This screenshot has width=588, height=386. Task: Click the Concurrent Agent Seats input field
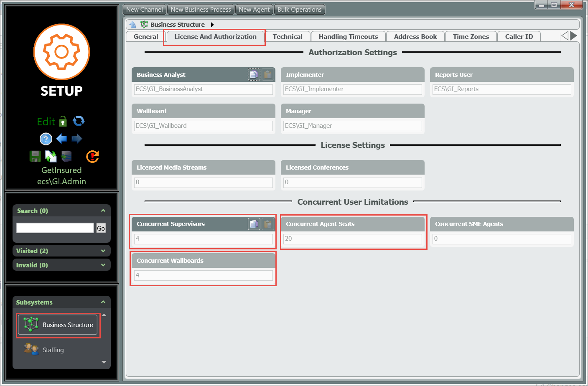[352, 239]
